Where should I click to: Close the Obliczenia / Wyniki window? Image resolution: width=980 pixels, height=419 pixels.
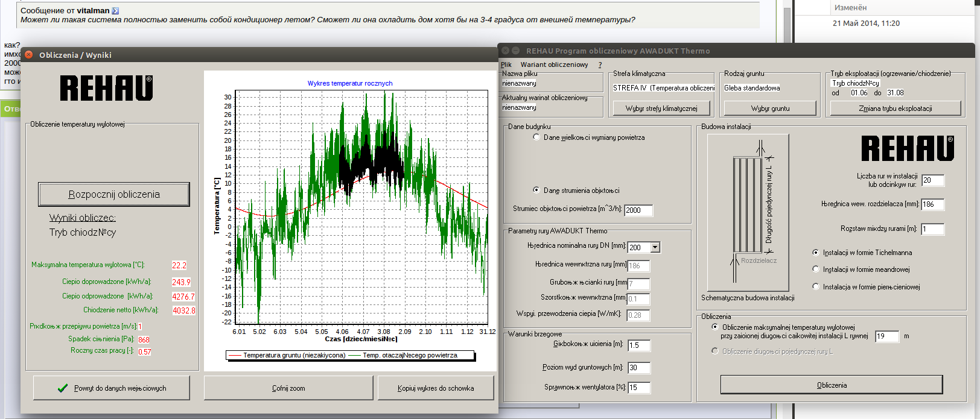coord(28,55)
